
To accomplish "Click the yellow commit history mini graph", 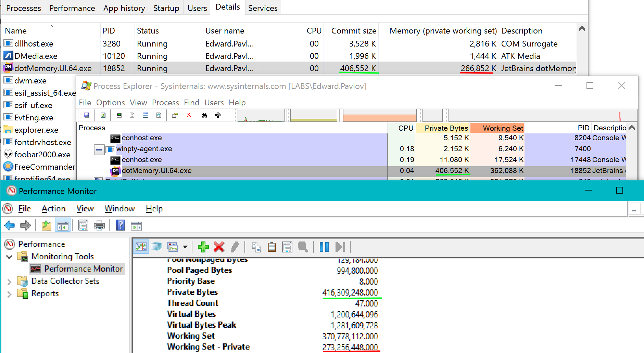I will pyautogui.click(x=314, y=115).
